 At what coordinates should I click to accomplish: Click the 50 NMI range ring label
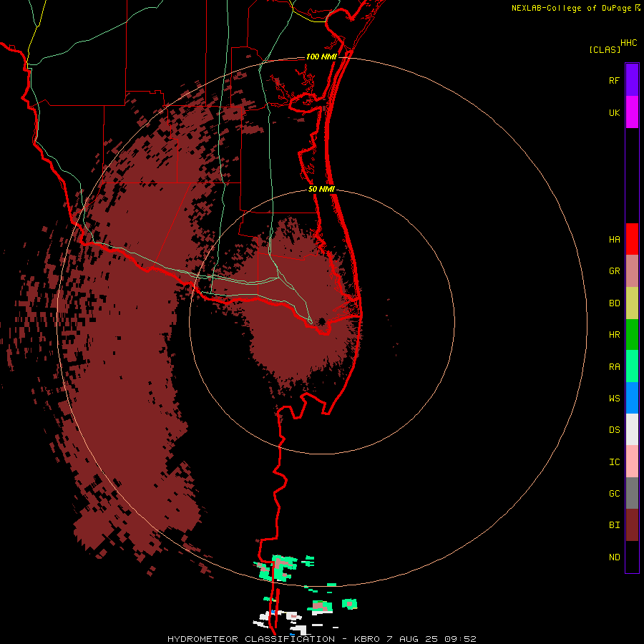(x=321, y=189)
